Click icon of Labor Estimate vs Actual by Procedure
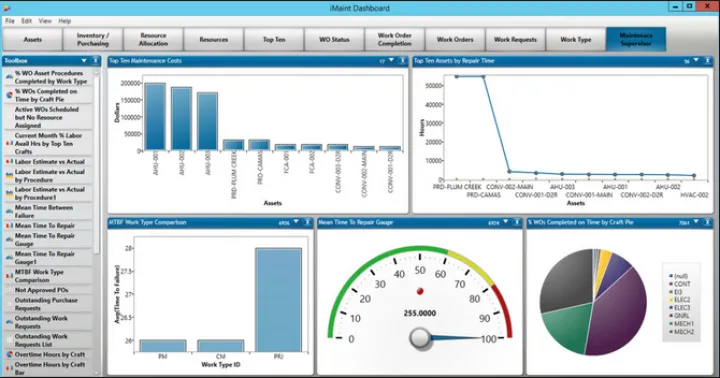 click(9, 176)
